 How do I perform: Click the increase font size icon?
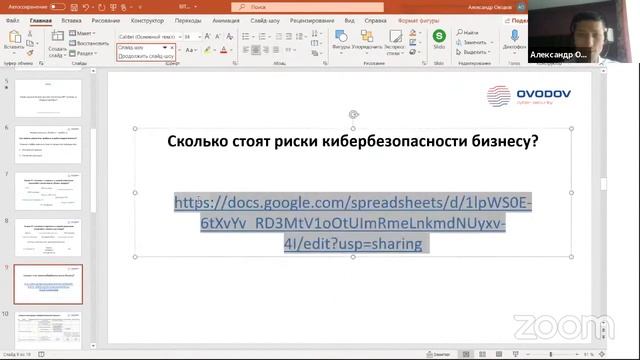pyautogui.click(x=208, y=37)
